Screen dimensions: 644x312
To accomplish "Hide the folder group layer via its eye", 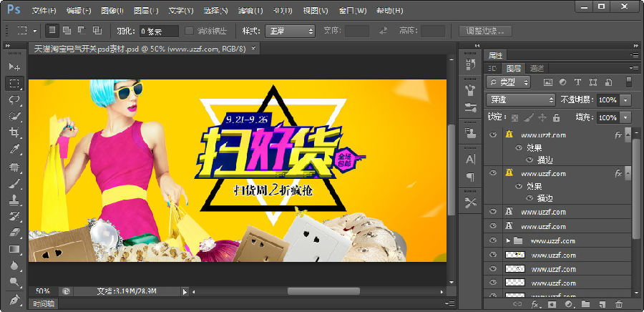I will [x=493, y=240].
